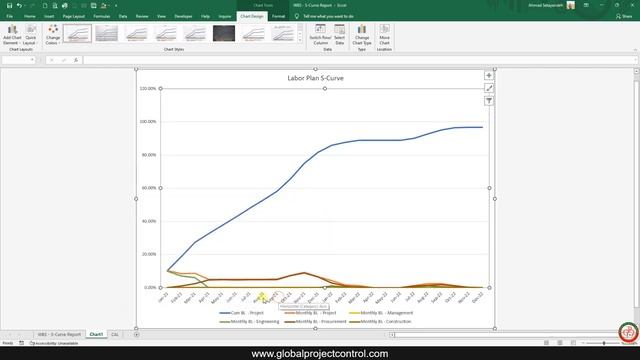Click Accessibility status in status bar

[54, 343]
